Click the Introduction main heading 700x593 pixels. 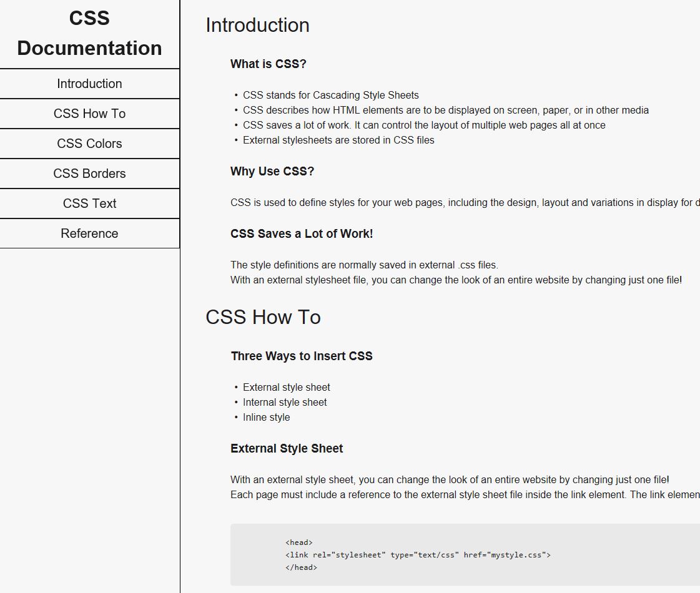(x=257, y=25)
